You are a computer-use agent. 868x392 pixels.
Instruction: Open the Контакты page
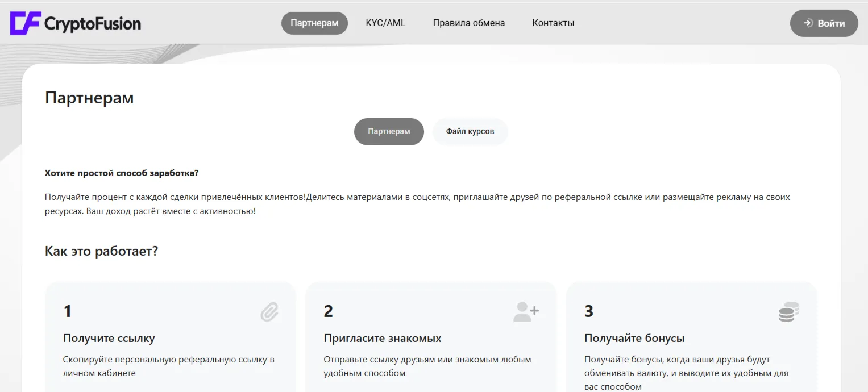pos(553,23)
